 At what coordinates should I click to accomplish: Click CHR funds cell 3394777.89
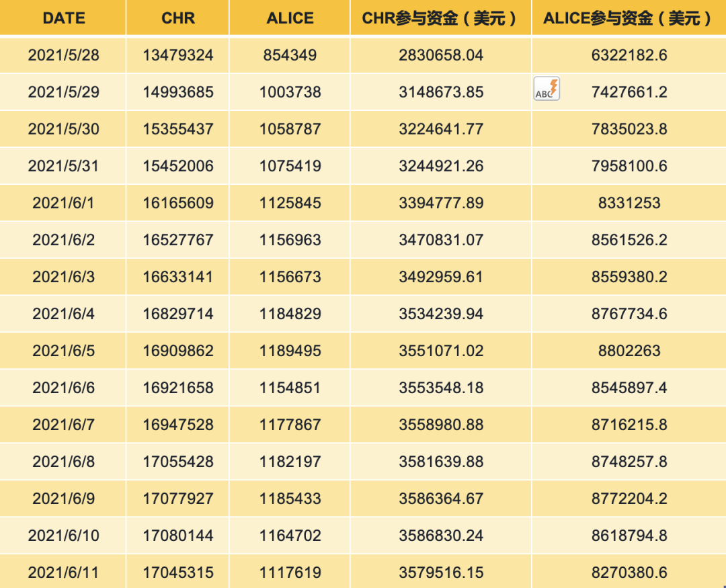click(441, 203)
